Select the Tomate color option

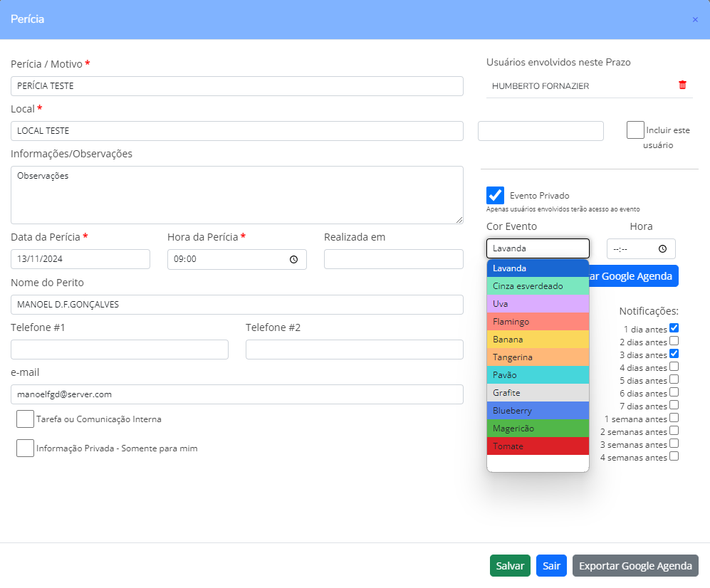point(538,446)
